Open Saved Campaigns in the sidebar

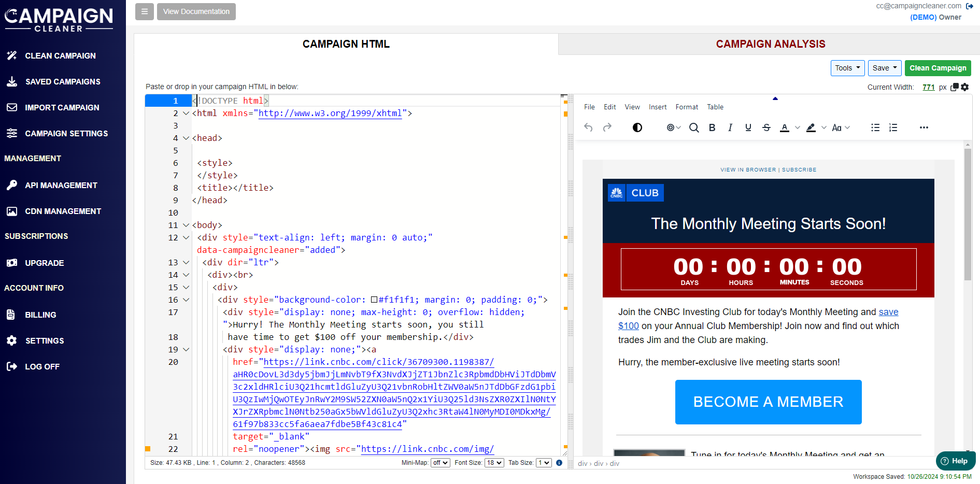coord(63,81)
